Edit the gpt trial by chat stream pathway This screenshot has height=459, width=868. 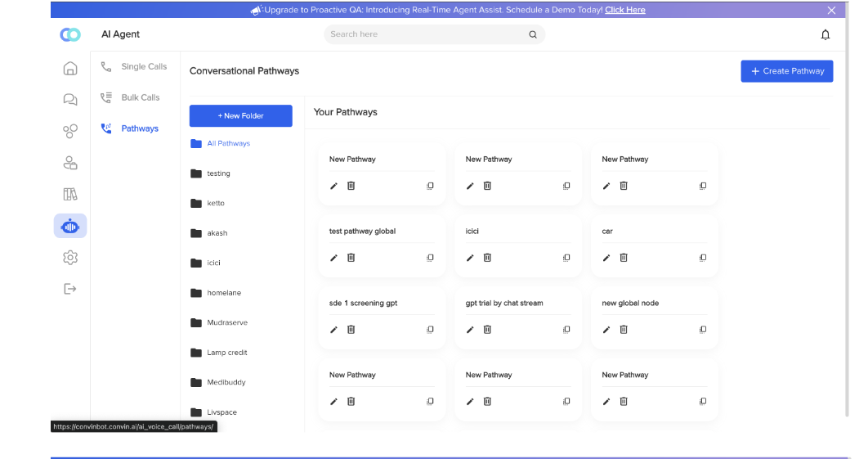470,330
